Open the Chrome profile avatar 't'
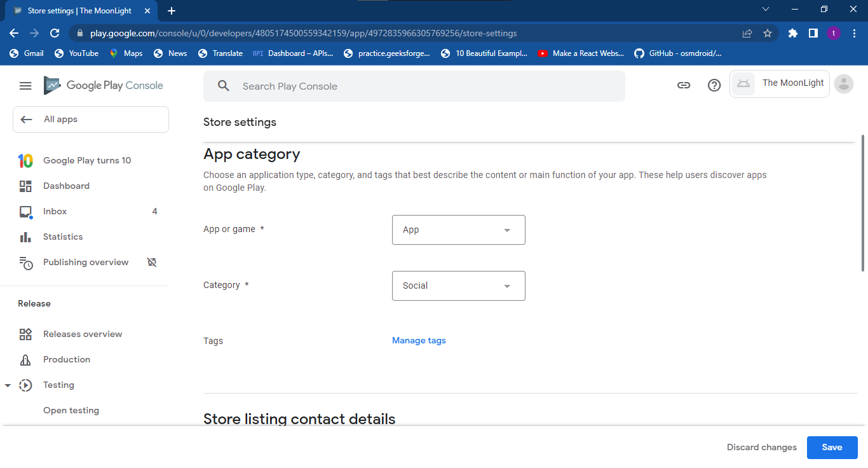Image resolution: width=868 pixels, height=468 pixels. point(834,33)
